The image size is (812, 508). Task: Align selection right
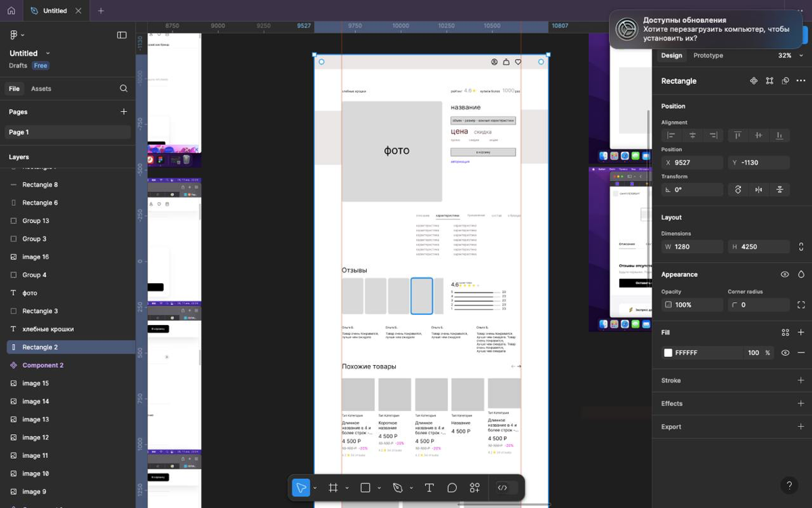pyautogui.click(x=713, y=135)
